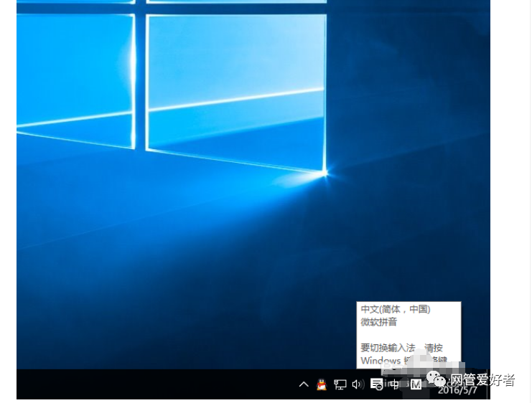Click the tooltip text 微软拼音
This screenshot has height=403, width=532.
pos(378,322)
